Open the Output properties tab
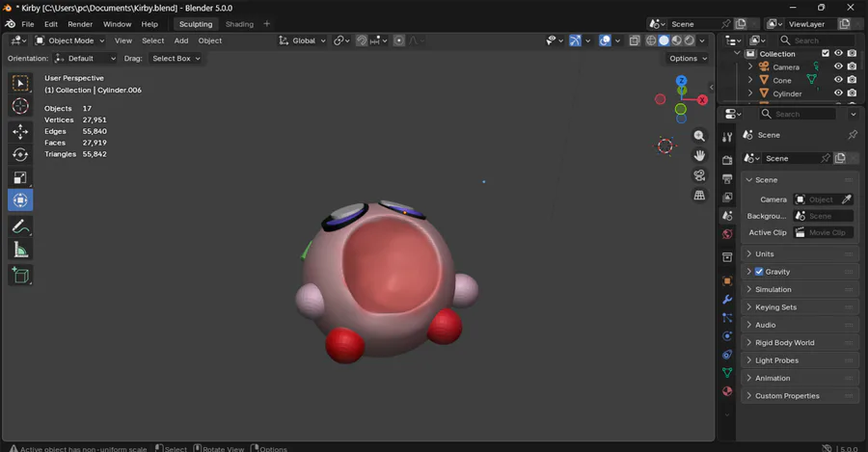 coord(727,179)
